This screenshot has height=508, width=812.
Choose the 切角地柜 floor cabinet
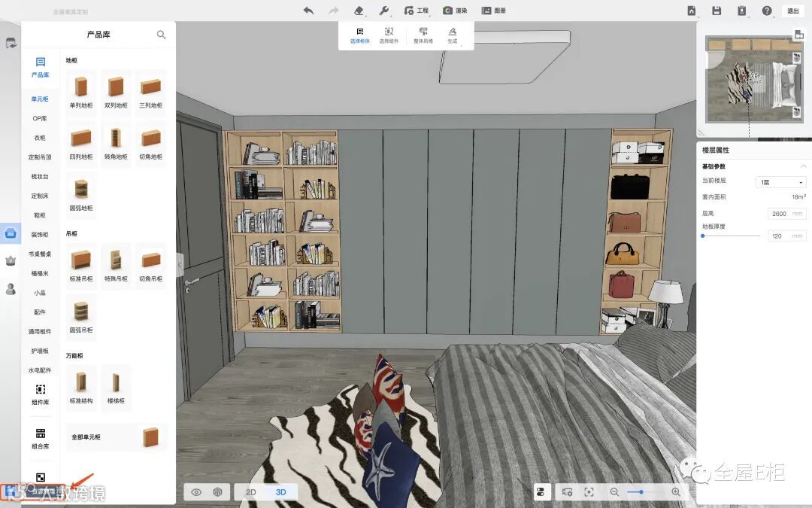(x=150, y=144)
